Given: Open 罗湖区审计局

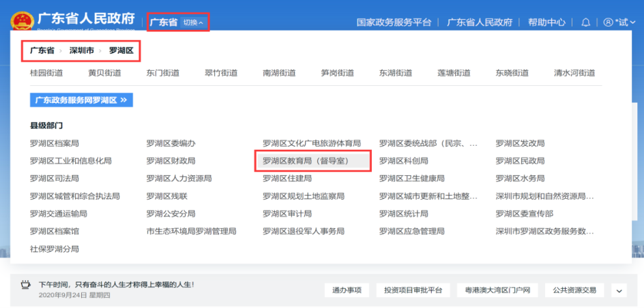Looking at the screenshot, I should pyautogui.click(x=287, y=214).
